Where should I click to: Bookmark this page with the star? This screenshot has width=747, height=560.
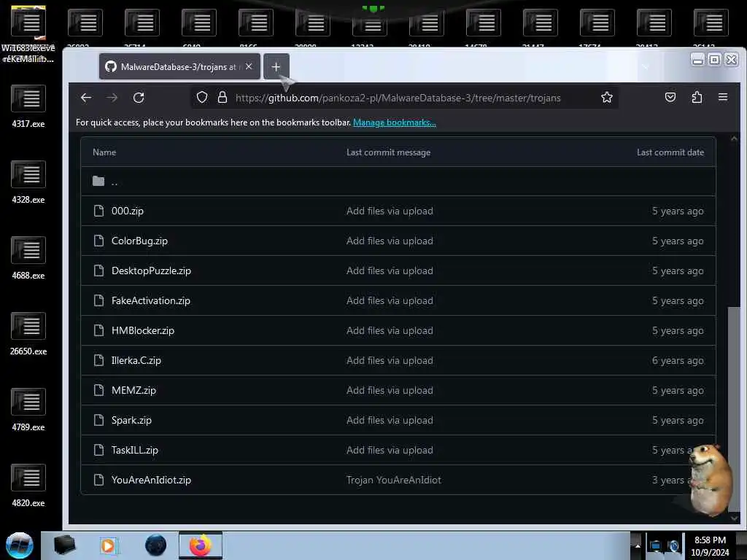click(x=606, y=98)
